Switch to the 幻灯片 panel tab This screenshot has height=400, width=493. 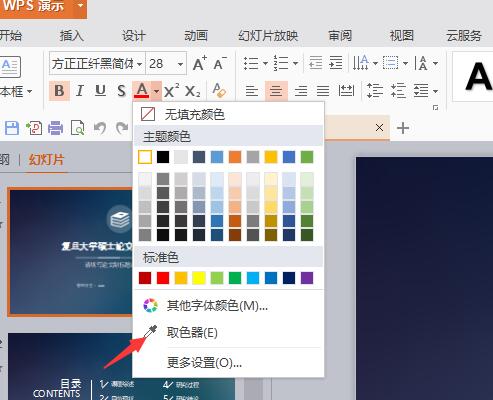coord(46,160)
